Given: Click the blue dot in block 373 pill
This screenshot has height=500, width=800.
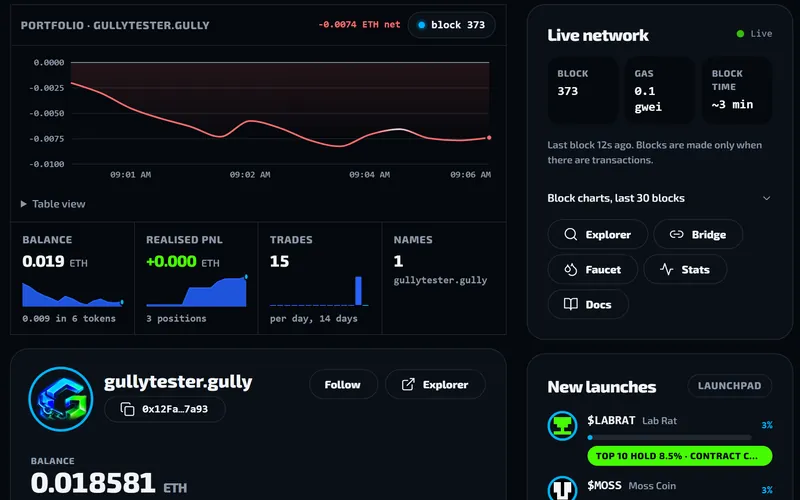Looking at the screenshot, I should (421, 25).
